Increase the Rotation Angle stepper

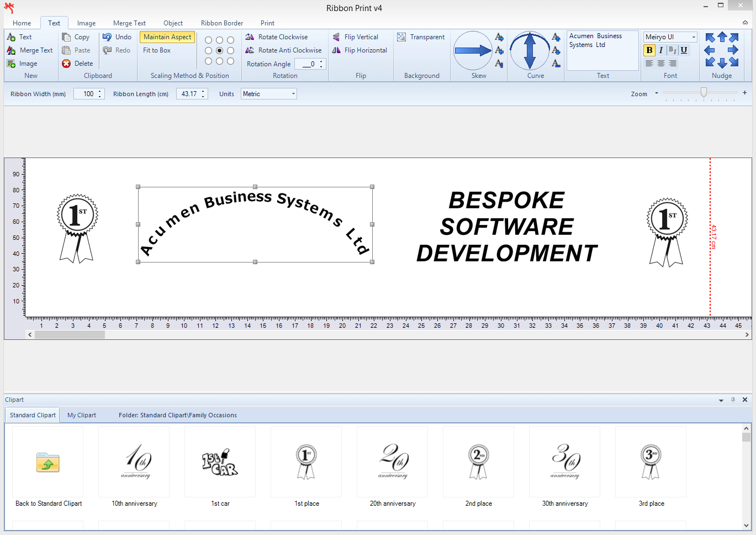pyautogui.click(x=321, y=61)
